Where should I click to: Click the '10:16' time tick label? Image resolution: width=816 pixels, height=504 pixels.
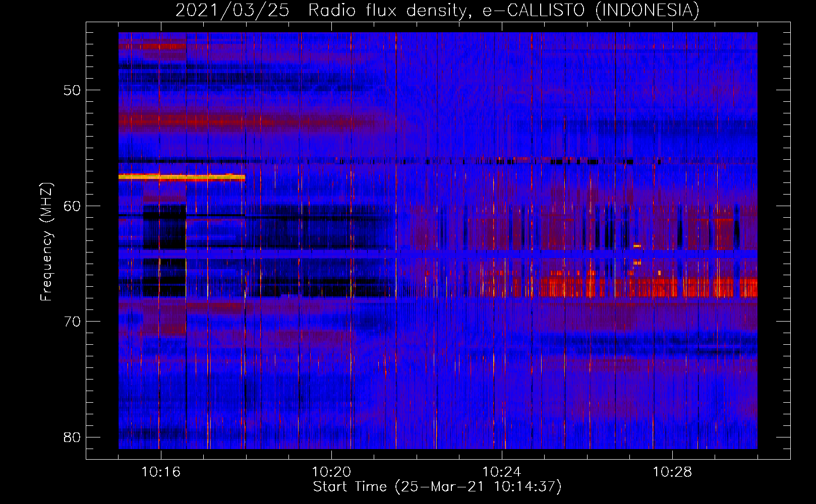(161, 472)
